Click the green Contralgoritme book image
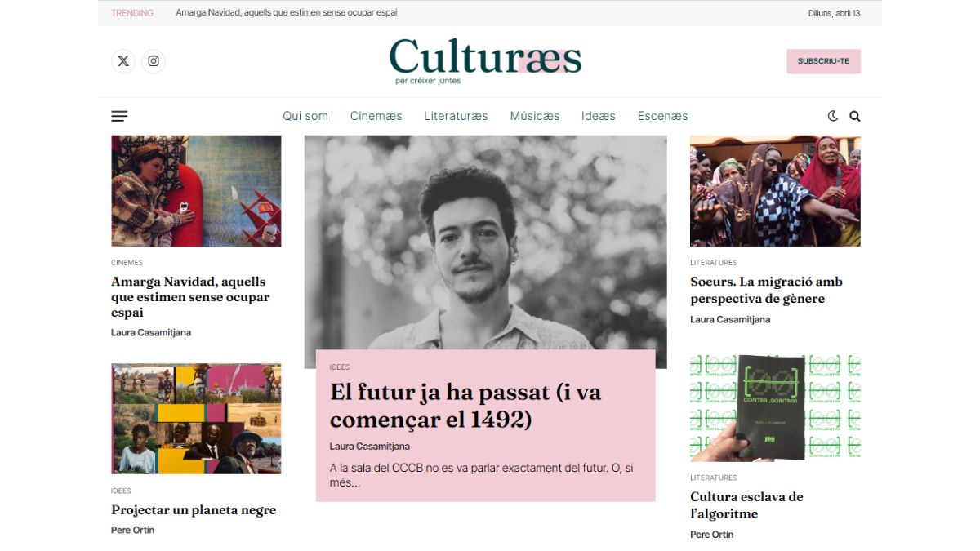This screenshot has width=980, height=551. click(x=775, y=408)
